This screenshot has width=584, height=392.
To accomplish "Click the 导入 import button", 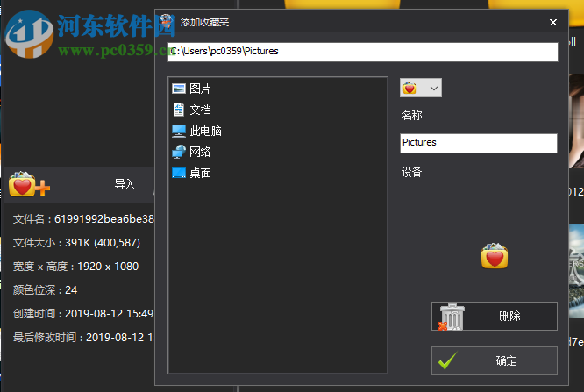I will coord(125,184).
